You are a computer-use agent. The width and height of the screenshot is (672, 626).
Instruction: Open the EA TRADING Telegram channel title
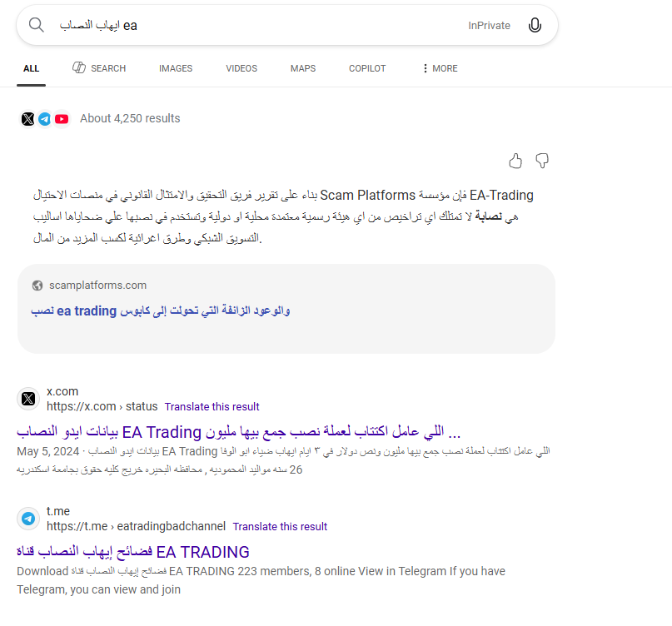(133, 552)
